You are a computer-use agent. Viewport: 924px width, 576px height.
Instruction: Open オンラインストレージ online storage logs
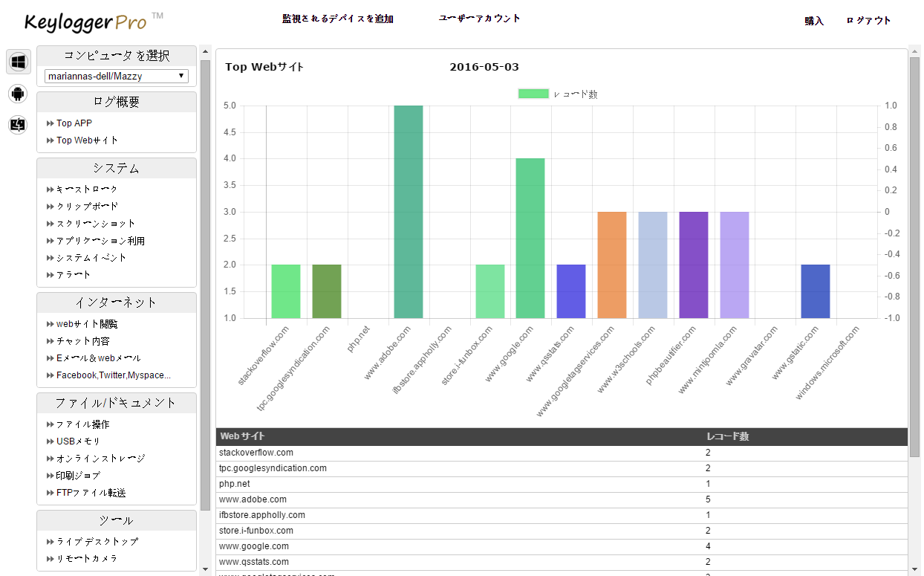(100, 459)
